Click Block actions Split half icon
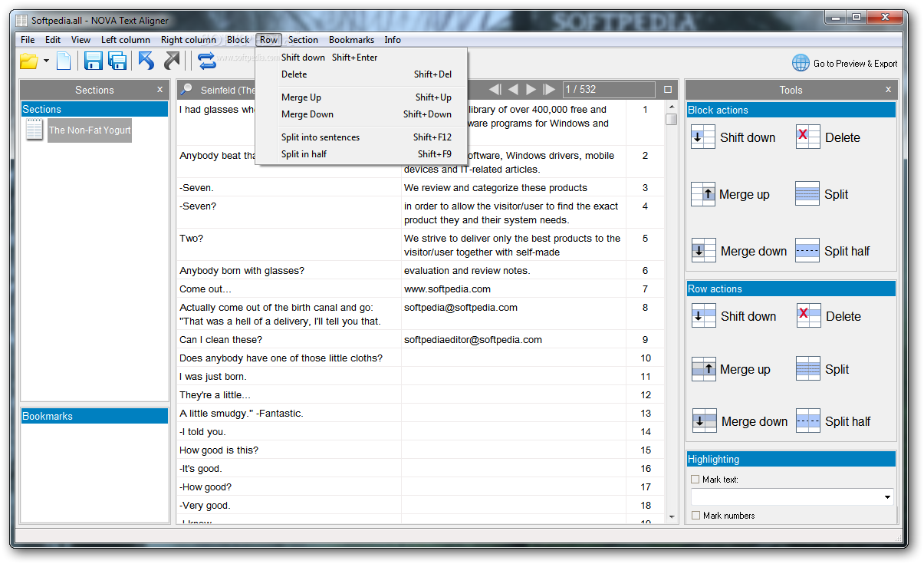 807,251
